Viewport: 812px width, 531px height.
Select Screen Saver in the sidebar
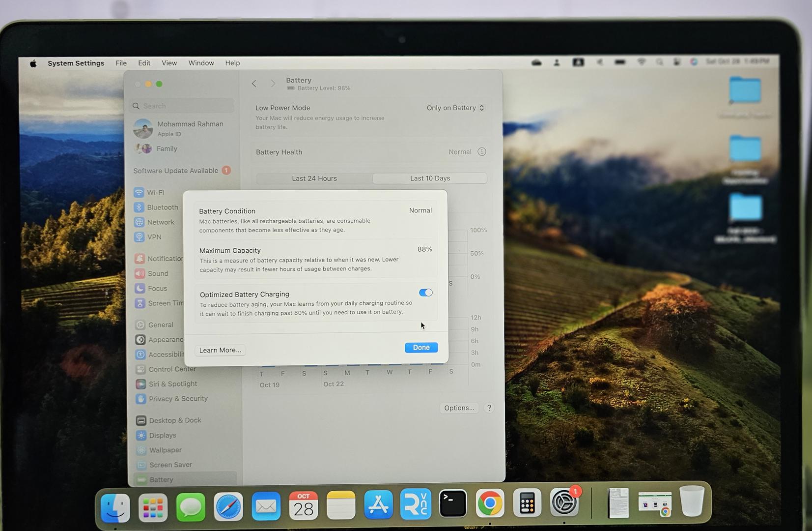165,465
